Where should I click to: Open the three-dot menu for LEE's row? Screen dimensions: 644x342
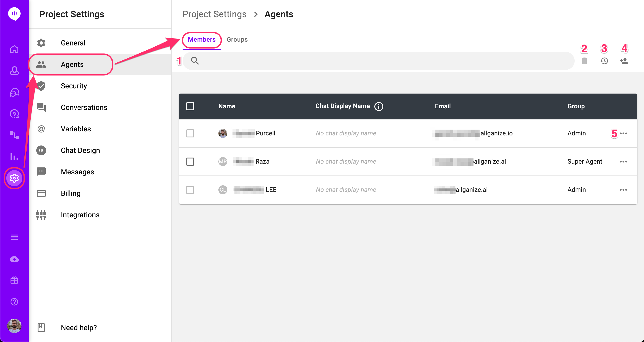pos(623,190)
